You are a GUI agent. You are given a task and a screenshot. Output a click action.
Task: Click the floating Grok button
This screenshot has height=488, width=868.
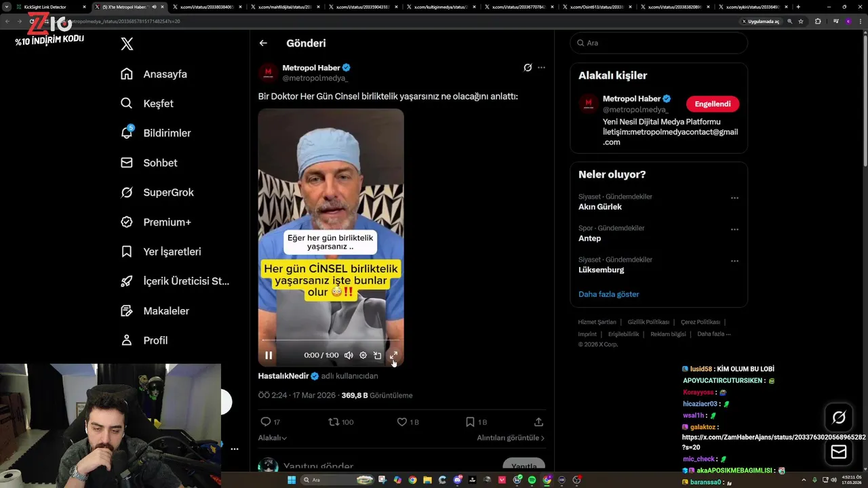click(x=839, y=418)
